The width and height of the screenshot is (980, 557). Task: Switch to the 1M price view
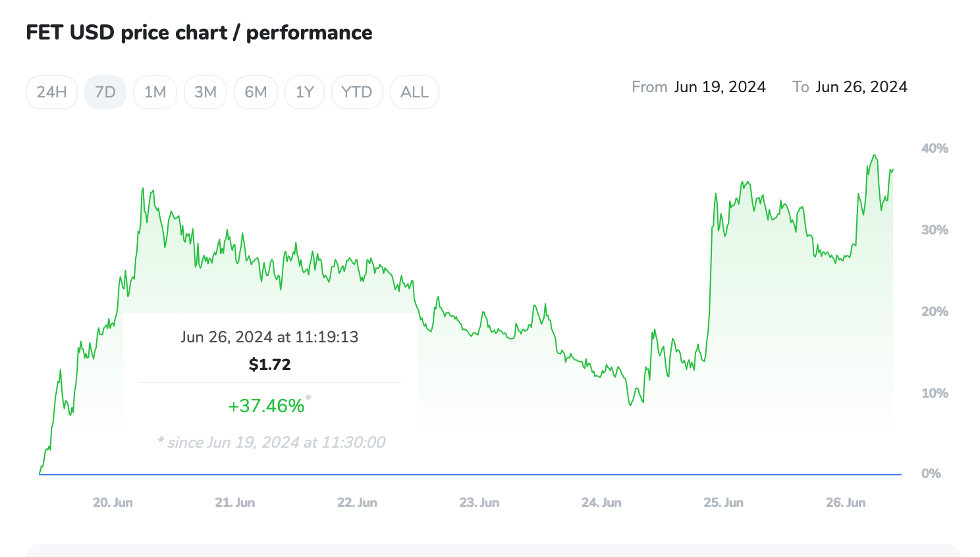point(155,92)
